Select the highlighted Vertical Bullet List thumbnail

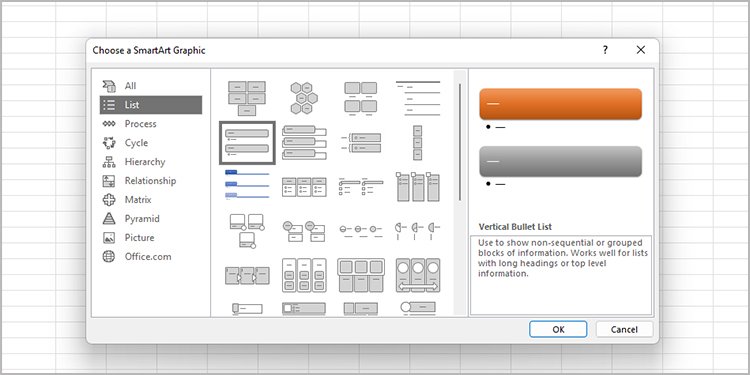pos(247,143)
